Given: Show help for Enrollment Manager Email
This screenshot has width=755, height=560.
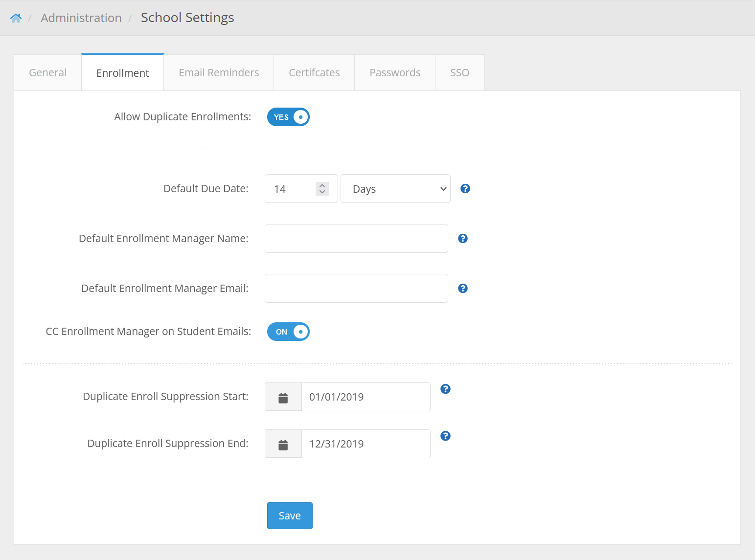Looking at the screenshot, I should (463, 289).
